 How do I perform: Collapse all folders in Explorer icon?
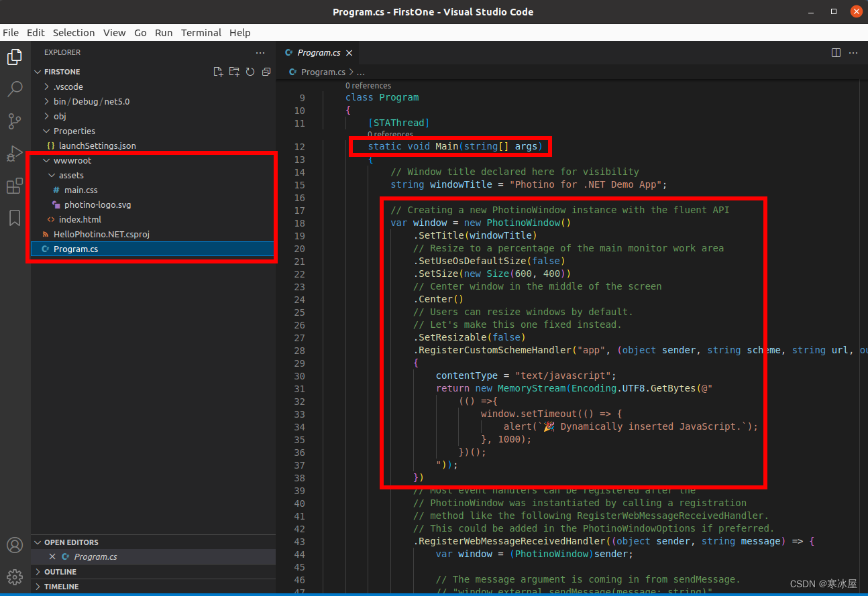coord(266,72)
